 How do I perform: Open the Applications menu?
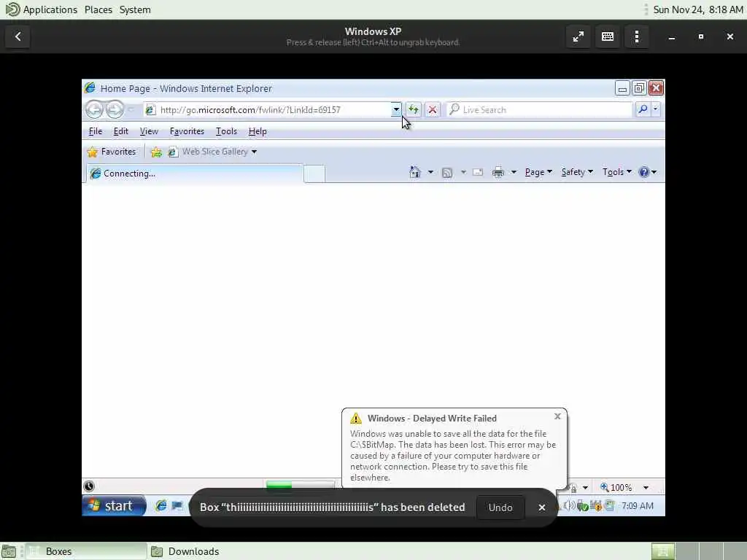(x=42, y=9)
